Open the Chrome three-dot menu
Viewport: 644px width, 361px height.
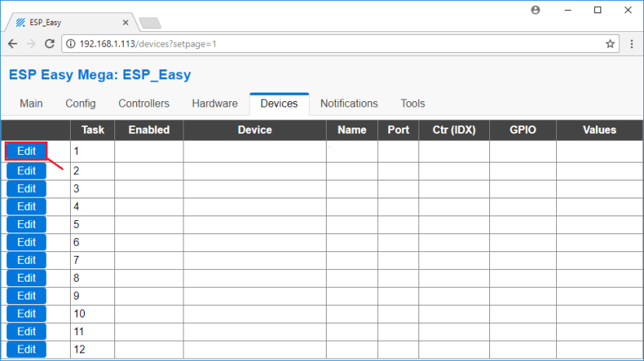631,44
